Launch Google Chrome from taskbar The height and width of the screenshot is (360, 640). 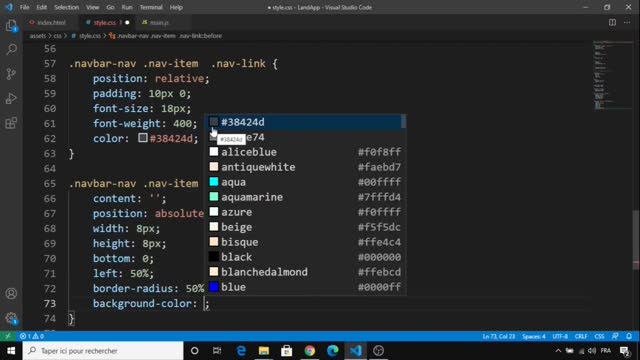(310, 351)
